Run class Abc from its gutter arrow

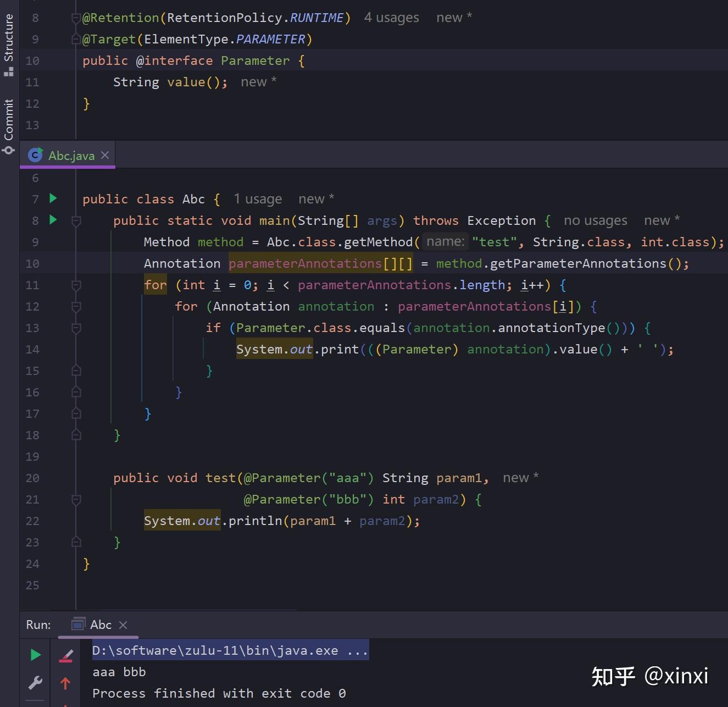[x=53, y=198]
